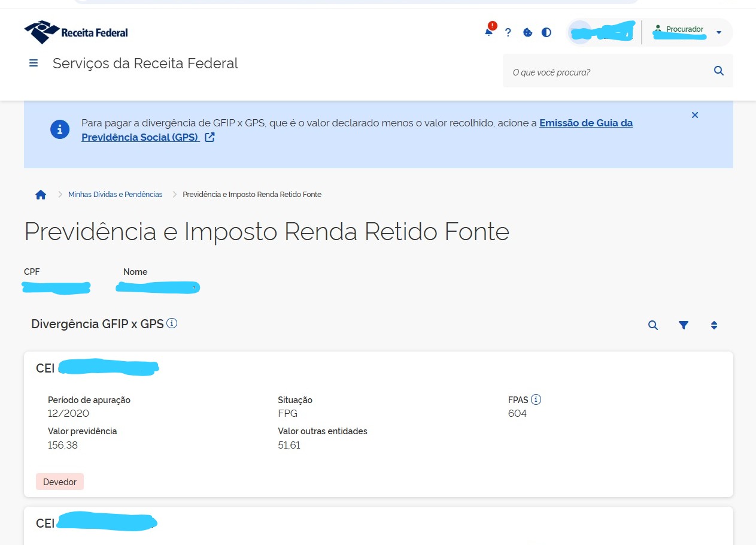Click the Receita Federal logo
The height and width of the screenshot is (545, 756).
[76, 32]
